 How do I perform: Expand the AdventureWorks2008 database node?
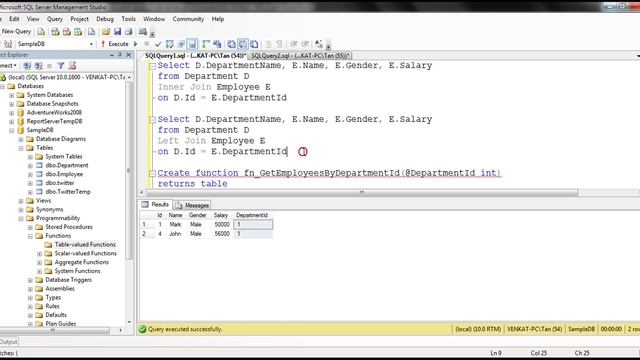[x=11, y=113]
